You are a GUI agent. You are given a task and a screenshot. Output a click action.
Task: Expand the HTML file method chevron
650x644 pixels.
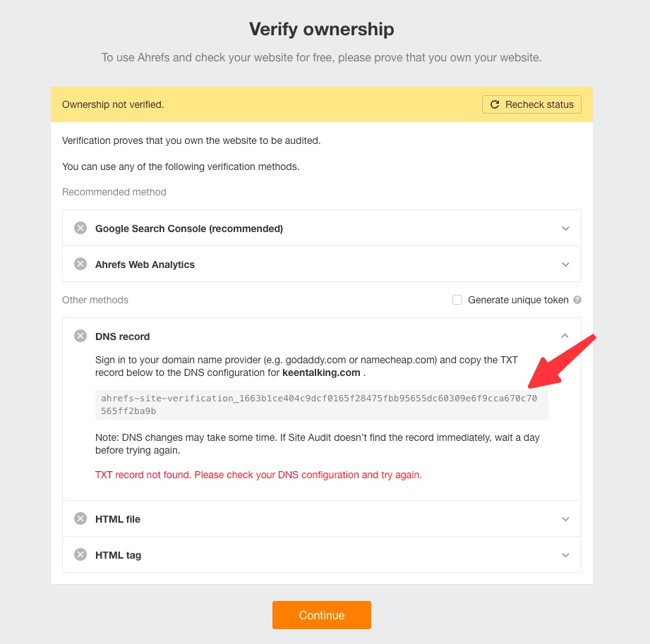[x=565, y=519]
